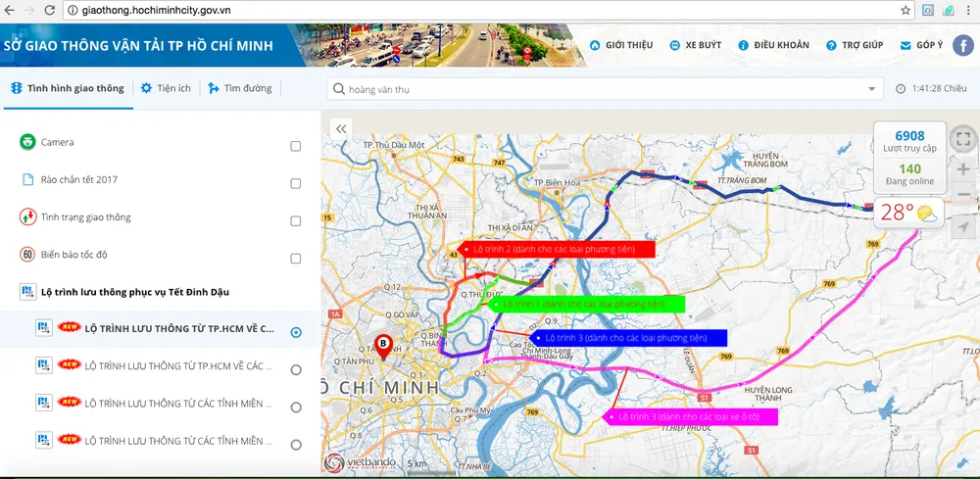Screen dimensions: 980x479
Task: Click the green Lộ trình 1 label
Action: tap(586, 304)
